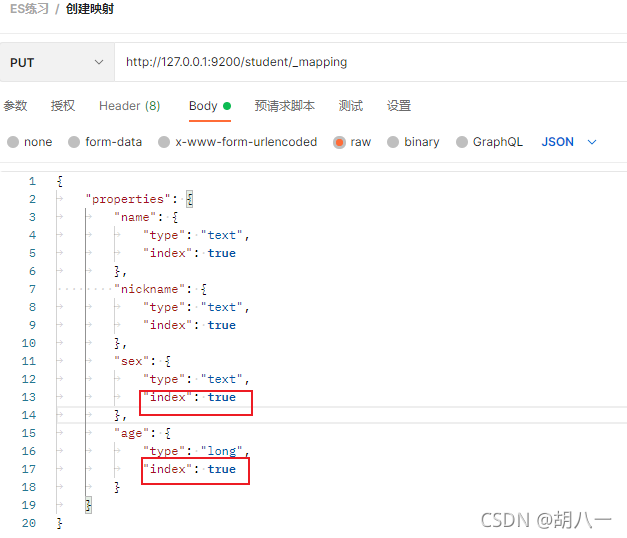Select the Body tab
627x538 pixels.
tap(210, 106)
